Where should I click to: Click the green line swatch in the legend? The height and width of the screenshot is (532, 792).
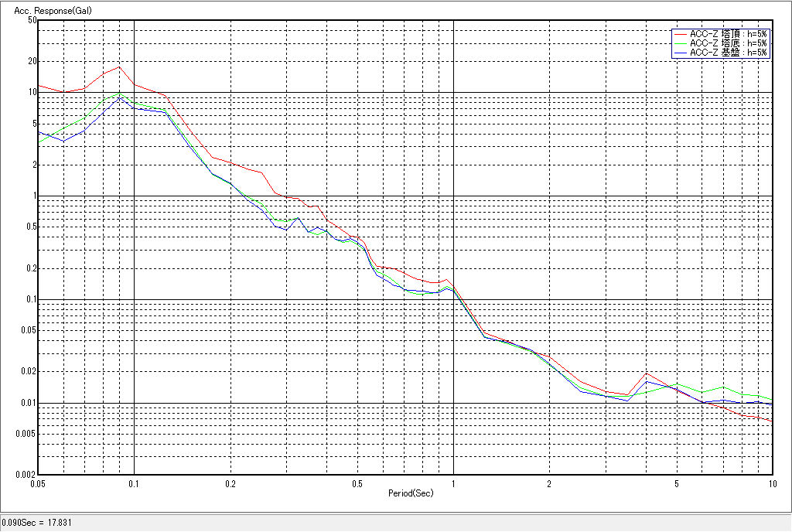click(x=680, y=43)
